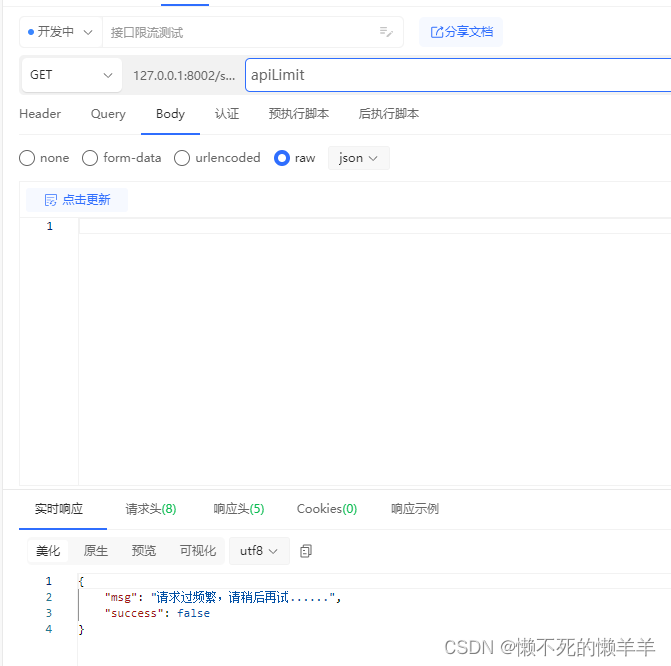Select the 美化 beautify view
This screenshot has width=671, height=666.
pos(48,551)
